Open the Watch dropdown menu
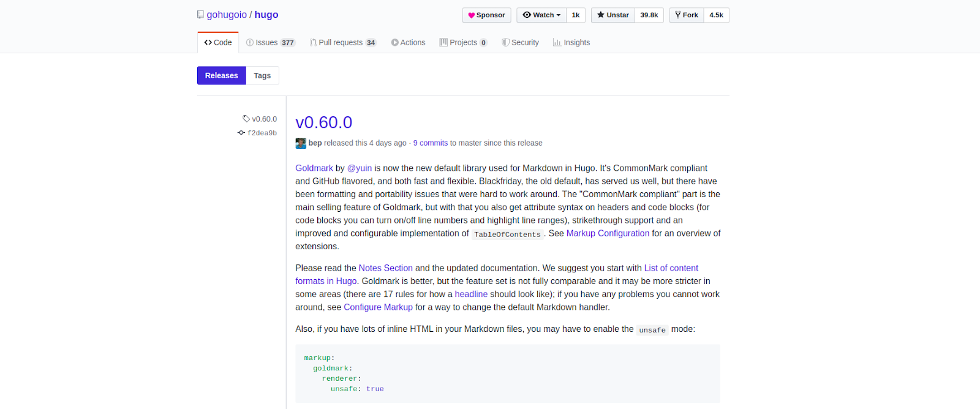The image size is (980, 409). point(541,15)
